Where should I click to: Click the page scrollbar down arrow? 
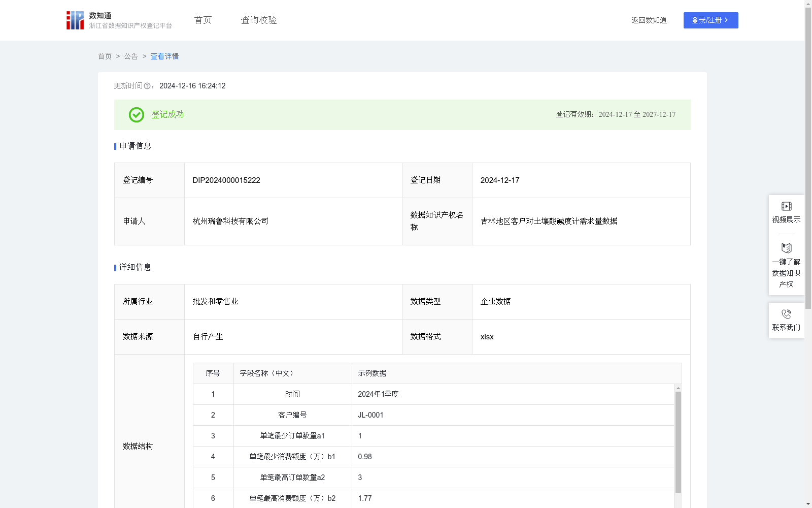coord(808,504)
